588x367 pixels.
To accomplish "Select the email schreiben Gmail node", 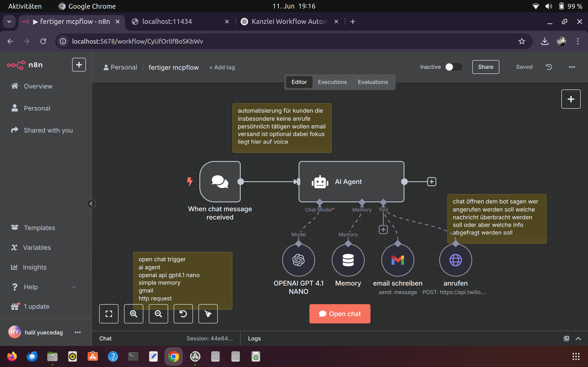I will click(x=398, y=260).
